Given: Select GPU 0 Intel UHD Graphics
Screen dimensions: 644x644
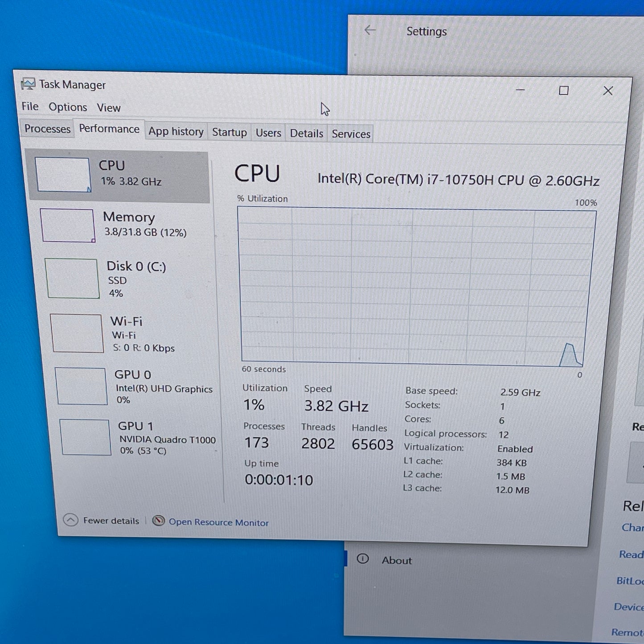Looking at the screenshot, I should tap(81, 386).
